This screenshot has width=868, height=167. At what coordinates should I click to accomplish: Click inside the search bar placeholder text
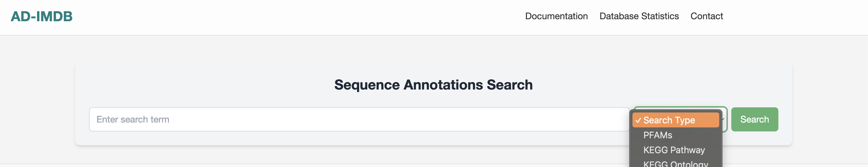coord(133,119)
